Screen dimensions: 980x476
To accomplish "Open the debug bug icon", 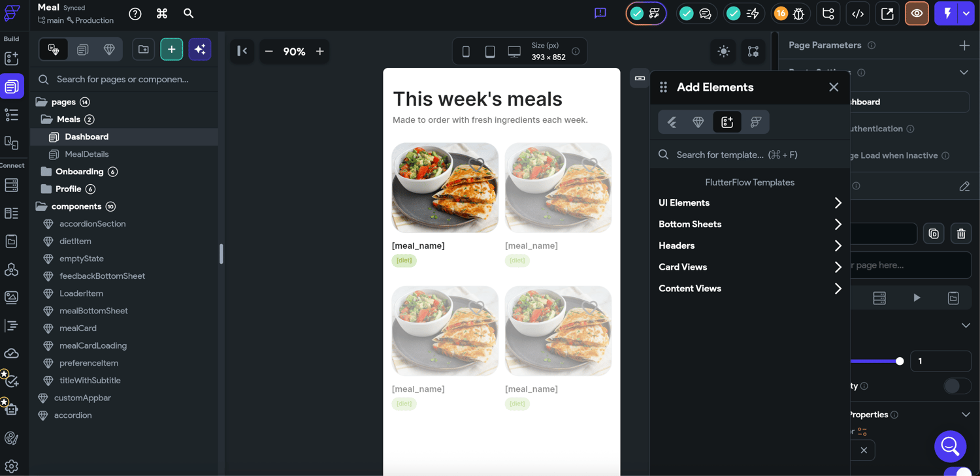I will click(x=798, y=14).
